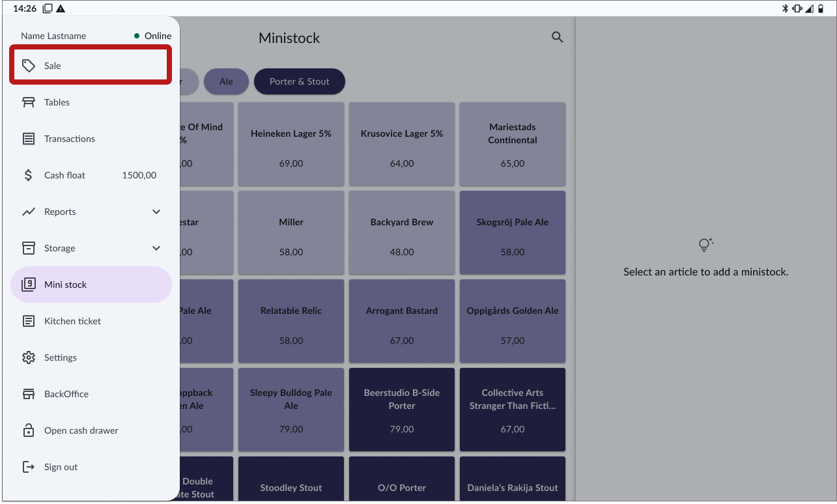The image size is (837, 504).
Task: Choose the Heineken Lager 5% article
Action: [291, 144]
